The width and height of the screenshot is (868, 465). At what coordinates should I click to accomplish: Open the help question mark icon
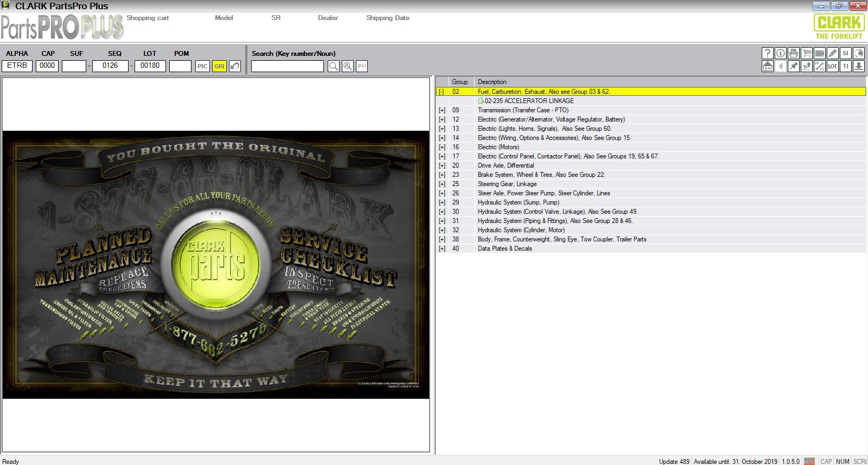coord(768,53)
